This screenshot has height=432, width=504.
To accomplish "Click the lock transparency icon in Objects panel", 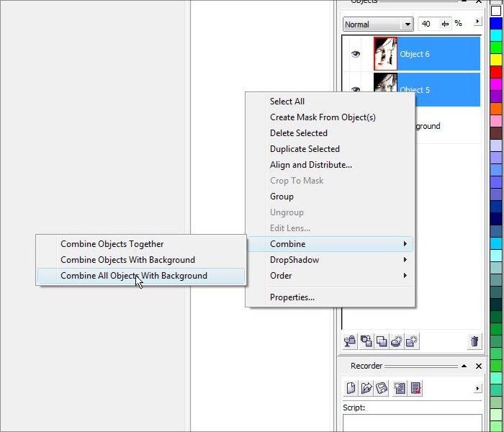I will tap(350, 341).
